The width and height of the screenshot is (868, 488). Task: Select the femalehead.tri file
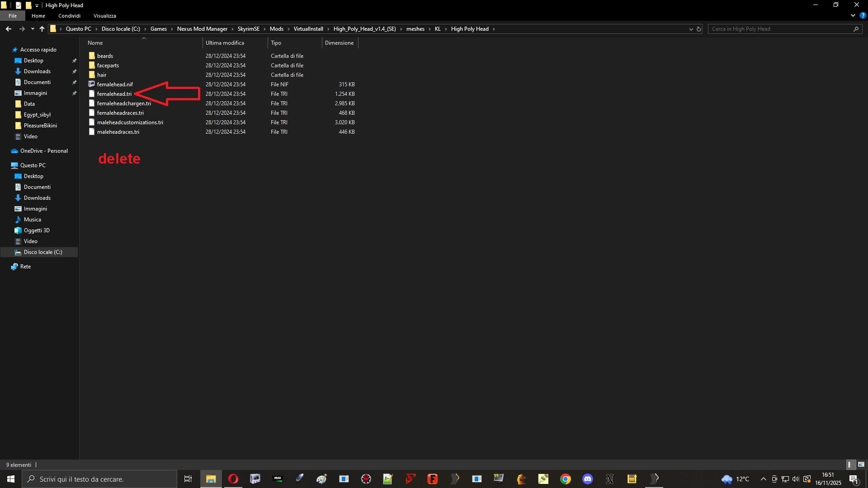coord(114,94)
